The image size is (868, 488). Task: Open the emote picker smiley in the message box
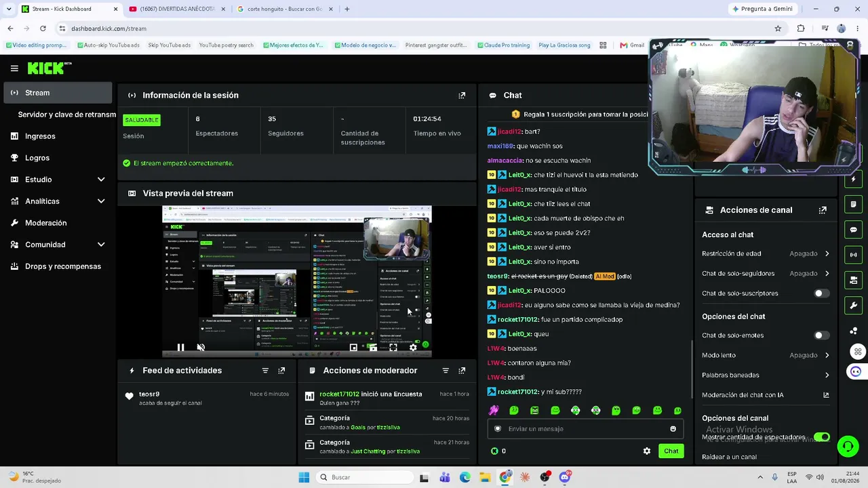pyautogui.click(x=673, y=428)
